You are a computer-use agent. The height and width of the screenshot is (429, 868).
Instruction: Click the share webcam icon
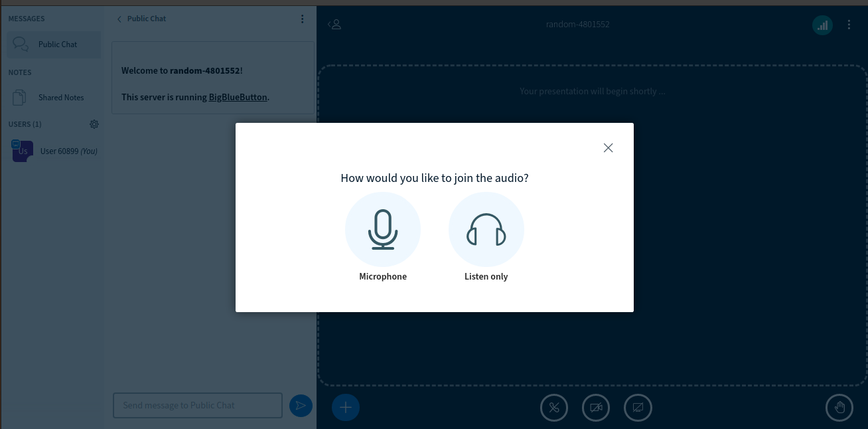tap(596, 407)
